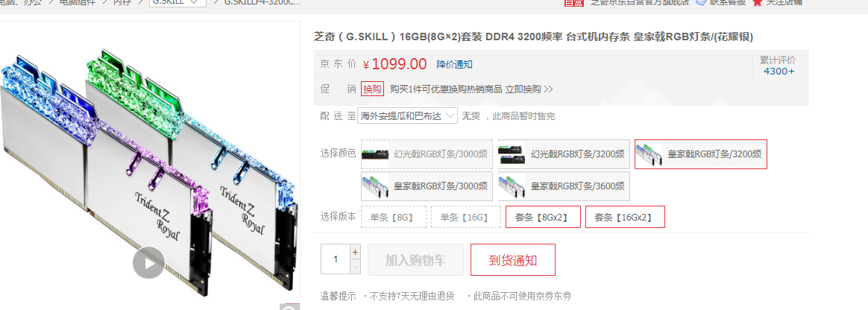Open the delivery region dropdown 海外安提瓜和巴布达
868x310 pixels.
[x=407, y=116]
